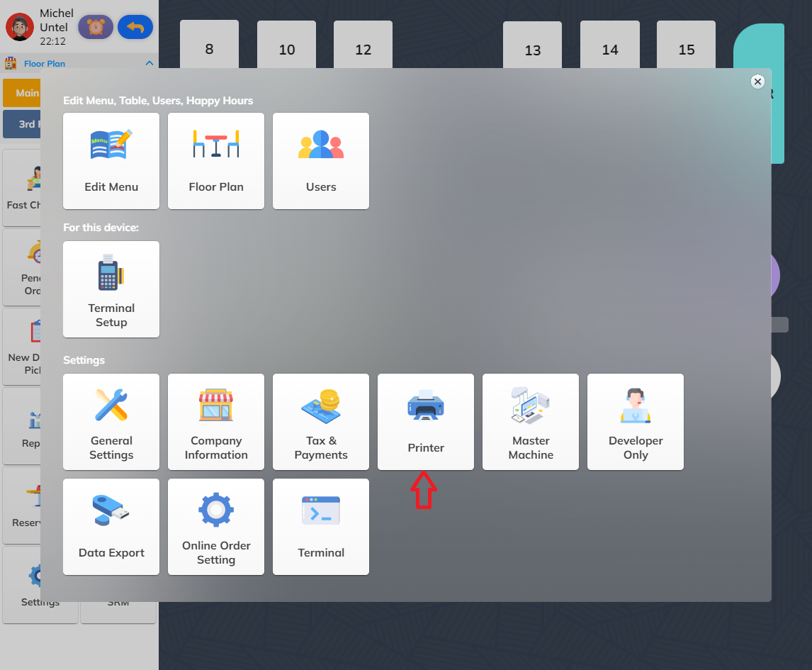Open the Users tile

[321, 161]
